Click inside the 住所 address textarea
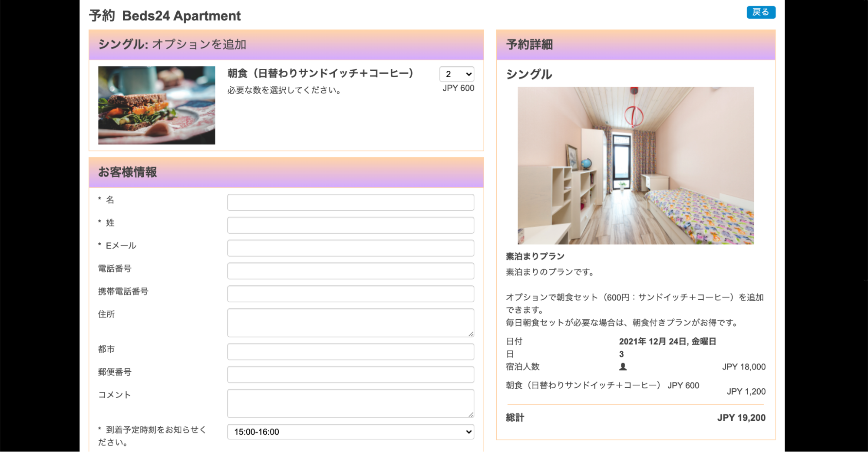 [350, 322]
